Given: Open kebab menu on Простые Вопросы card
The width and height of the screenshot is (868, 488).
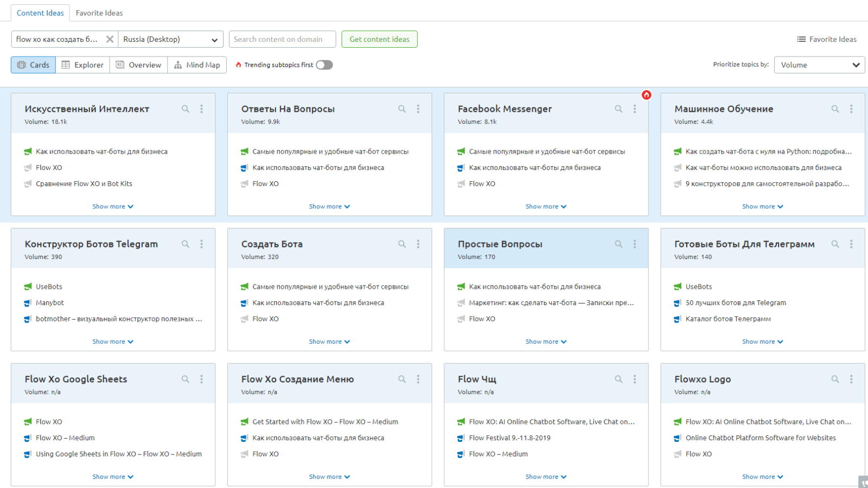Looking at the screenshot, I should click(x=635, y=244).
